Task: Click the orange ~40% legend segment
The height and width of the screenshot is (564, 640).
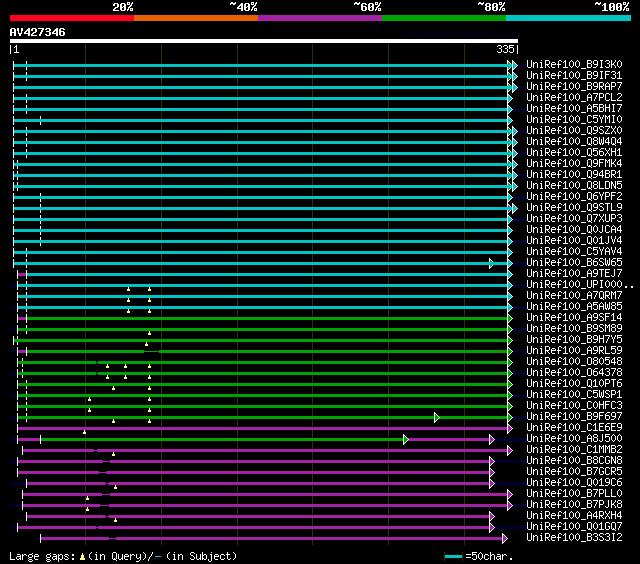Action: [x=195, y=17]
